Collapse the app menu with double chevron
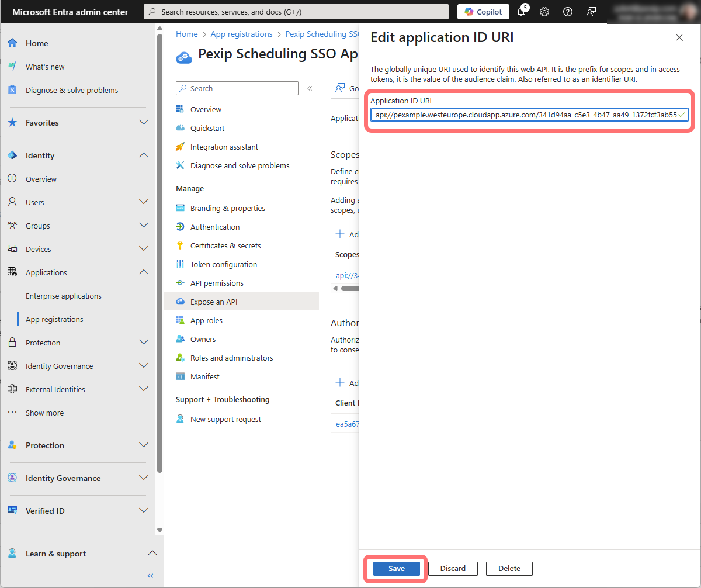The width and height of the screenshot is (701, 588). 310,88
